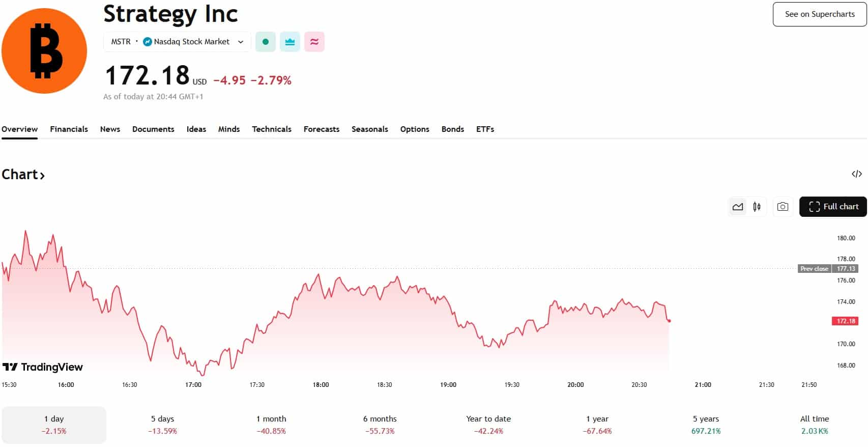This screenshot has height=447, width=868.
Task: Select the 5 days time range
Action: click(x=163, y=425)
